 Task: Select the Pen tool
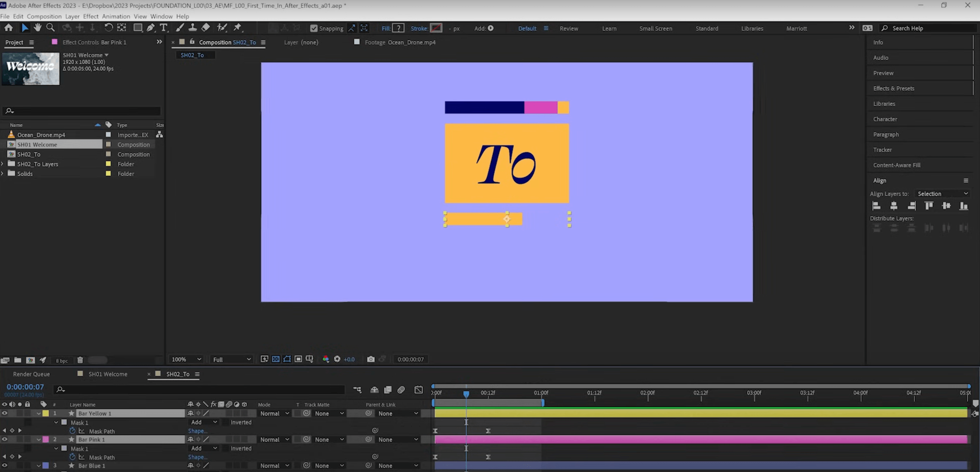[150, 27]
